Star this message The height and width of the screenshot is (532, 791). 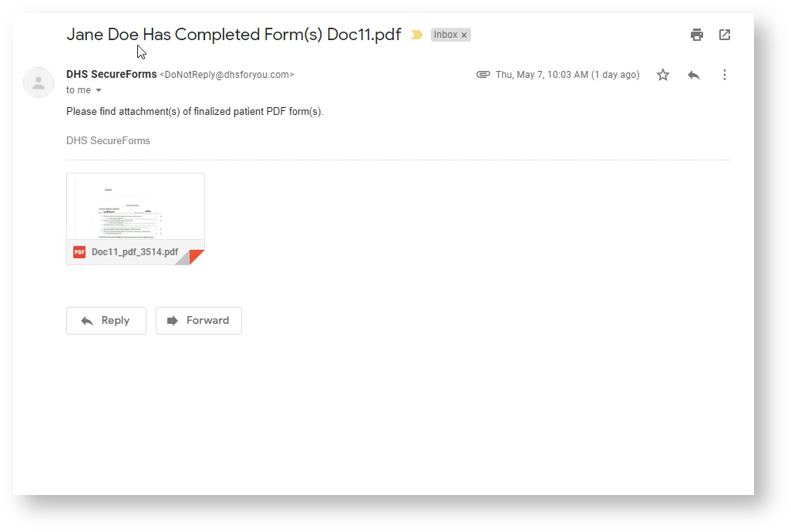coord(663,75)
